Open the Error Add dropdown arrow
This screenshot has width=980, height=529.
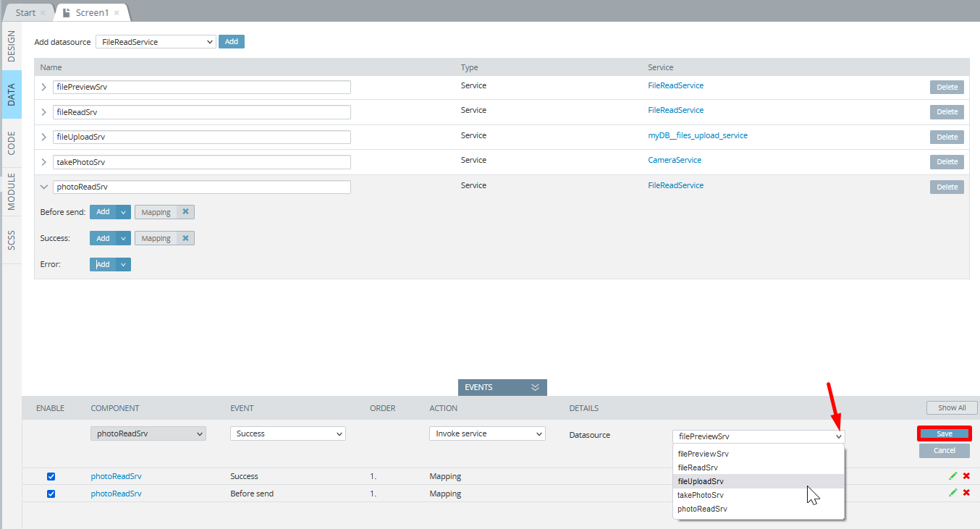tap(123, 264)
